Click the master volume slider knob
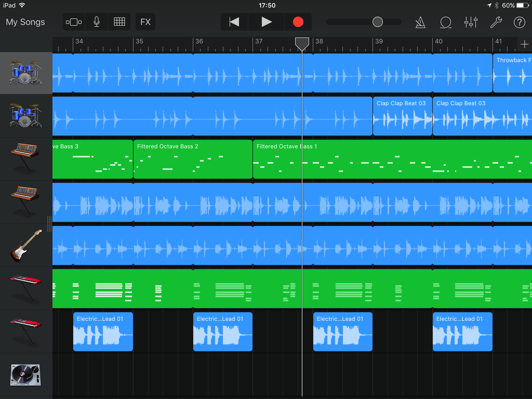Screen dimensions: 532x399 click(378, 22)
